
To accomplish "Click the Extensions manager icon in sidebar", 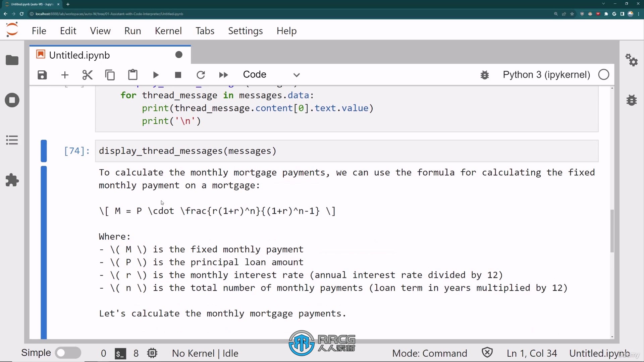I will 12,180.
